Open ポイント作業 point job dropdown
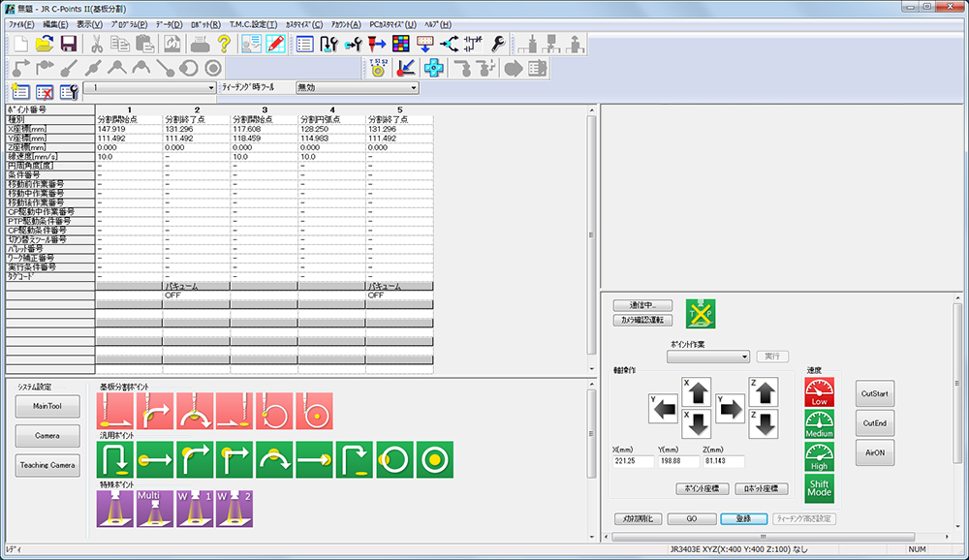The width and height of the screenshot is (969, 560). pyautogui.click(x=708, y=357)
